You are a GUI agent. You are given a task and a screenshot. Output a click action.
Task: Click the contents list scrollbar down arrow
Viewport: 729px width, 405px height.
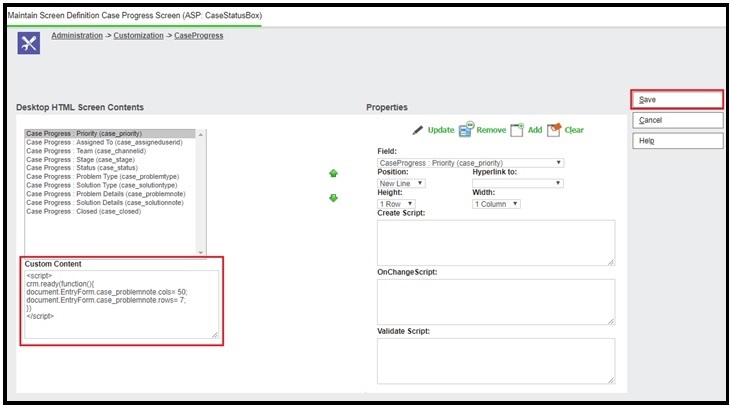pos(201,252)
